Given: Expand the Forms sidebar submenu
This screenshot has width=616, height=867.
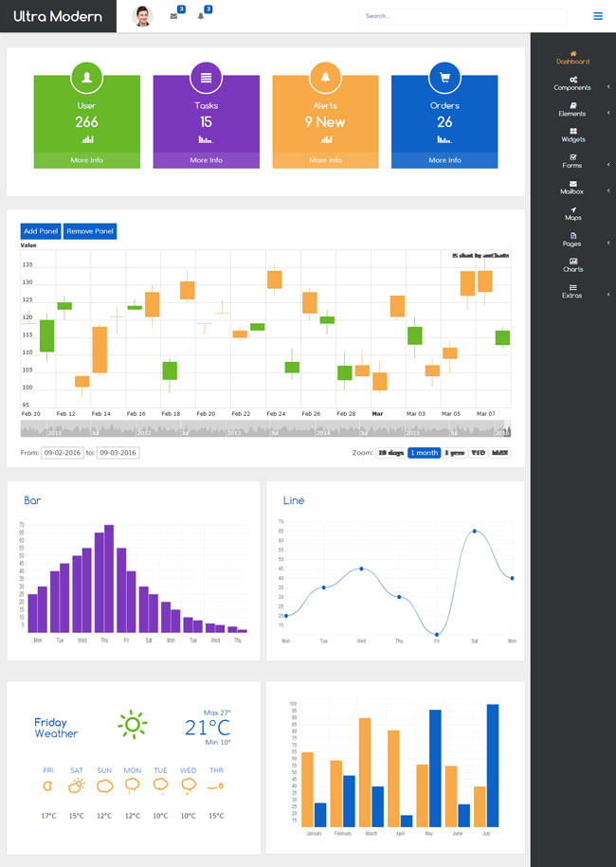Looking at the screenshot, I should (572, 161).
